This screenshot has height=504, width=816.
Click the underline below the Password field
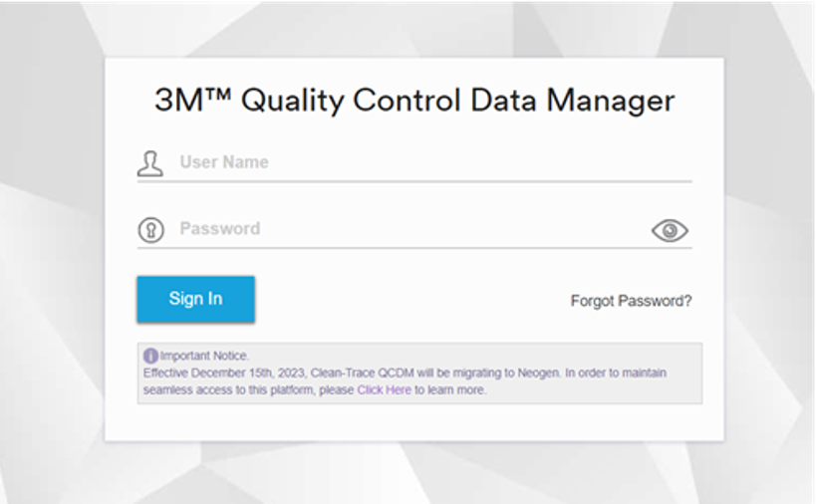(x=414, y=247)
